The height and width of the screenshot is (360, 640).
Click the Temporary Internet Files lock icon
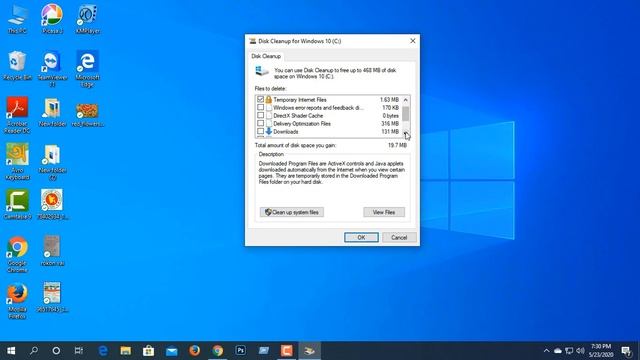pyautogui.click(x=269, y=99)
